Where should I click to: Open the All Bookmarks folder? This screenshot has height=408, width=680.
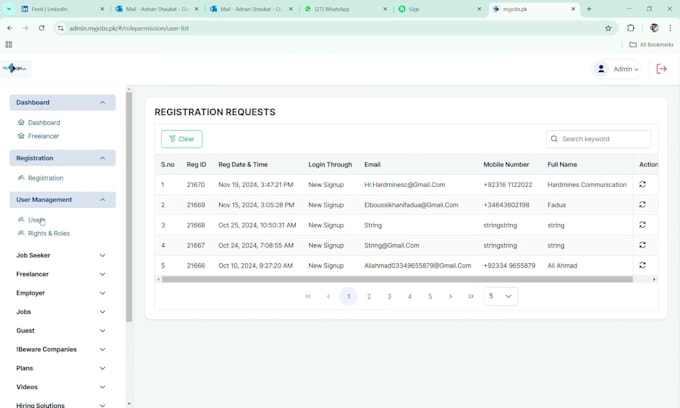click(x=651, y=45)
